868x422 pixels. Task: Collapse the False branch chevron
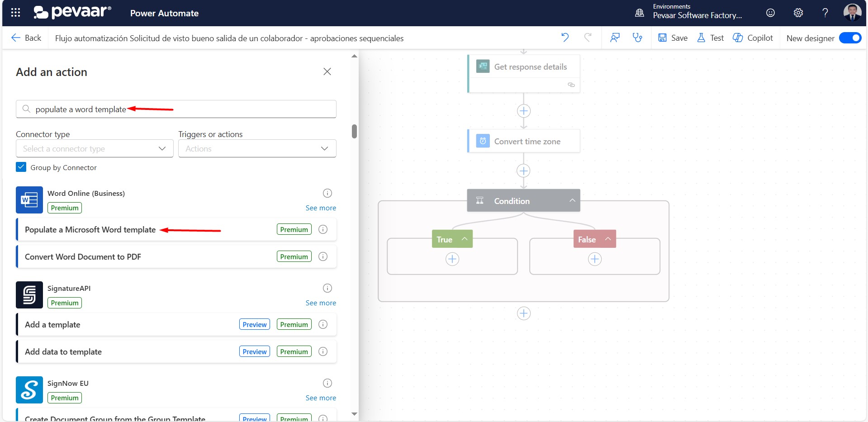[x=608, y=239]
